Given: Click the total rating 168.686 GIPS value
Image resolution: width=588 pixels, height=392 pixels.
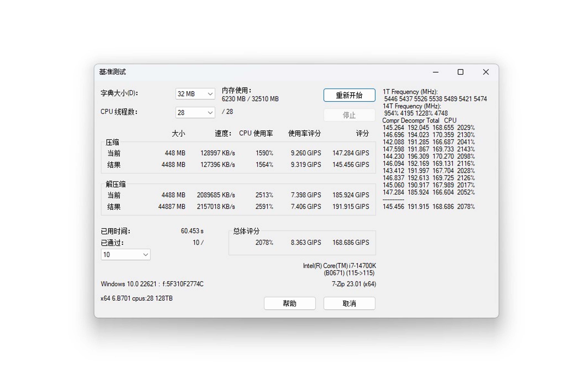Looking at the screenshot, I should pyautogui.click(x=351, y=242).
